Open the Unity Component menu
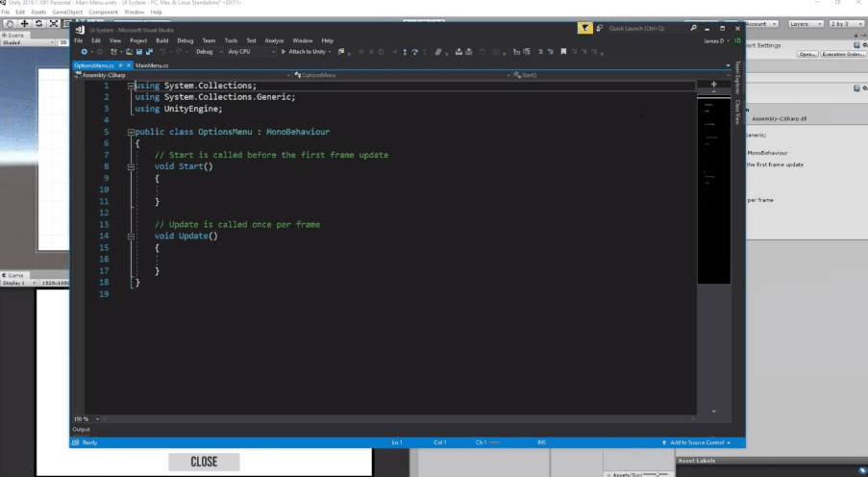Image resolution: width=868 pixels, height=477 pixels. 103,12
